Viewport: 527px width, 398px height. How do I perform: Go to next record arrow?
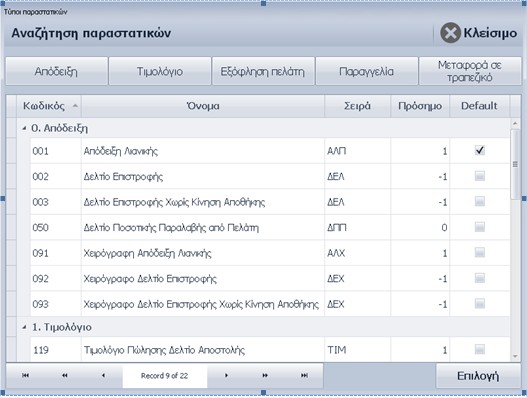click(x=226, y=375)
